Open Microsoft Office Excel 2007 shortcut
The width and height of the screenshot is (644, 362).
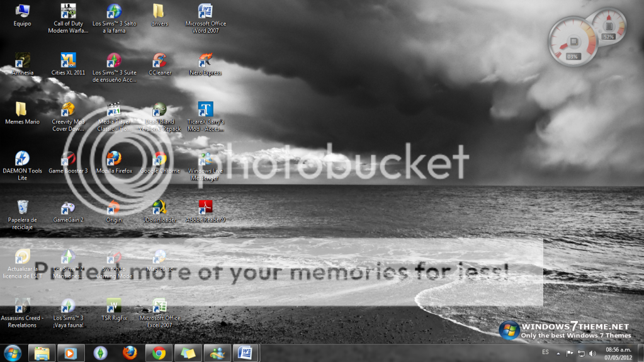(160, 306)
